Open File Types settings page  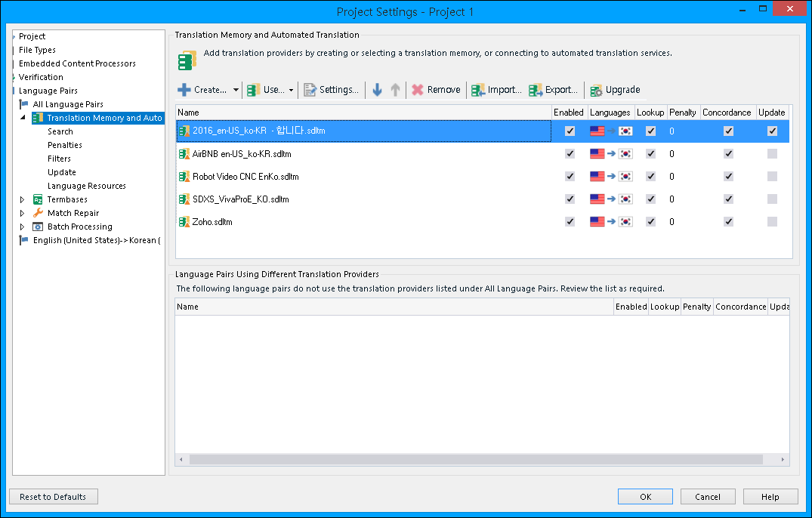37,50
